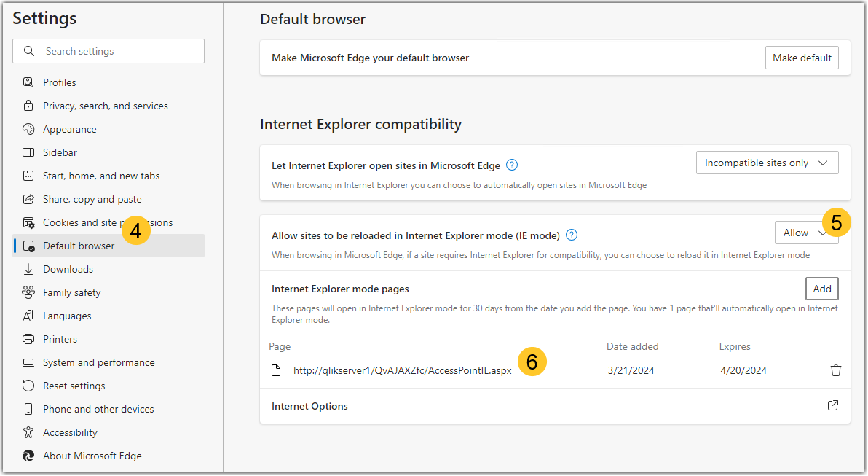Click help icon next to Let Internet Explorer open sites

pos(512,165)
